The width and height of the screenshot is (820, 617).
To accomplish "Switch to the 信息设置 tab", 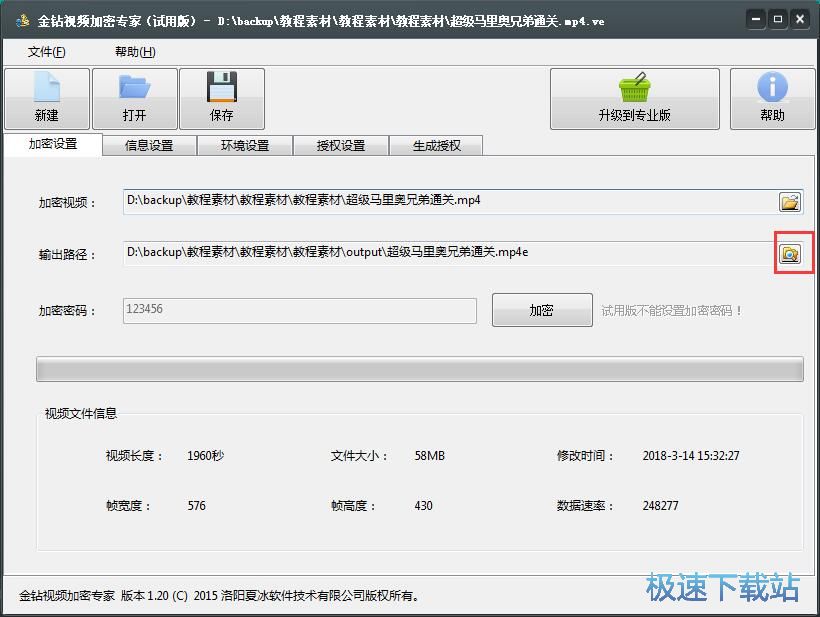I will (149, 145).
